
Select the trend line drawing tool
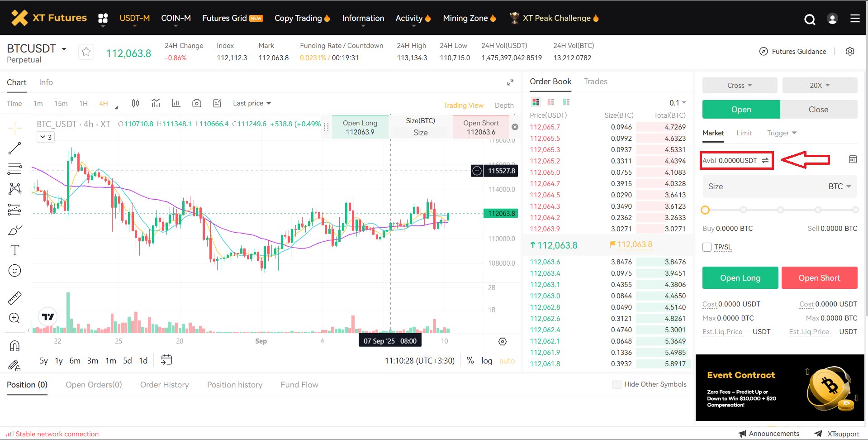[x=14, y=148]
